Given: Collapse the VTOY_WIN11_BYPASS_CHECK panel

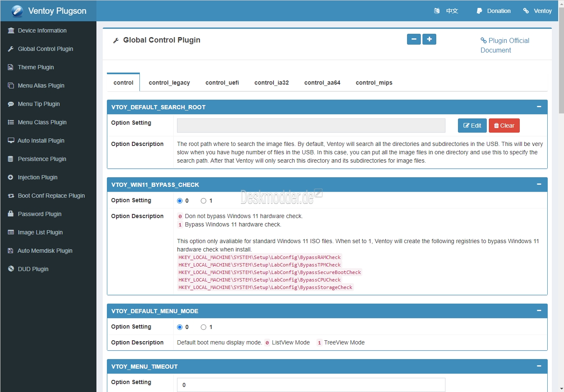Looking at the screenshot, I should [539, 184].
